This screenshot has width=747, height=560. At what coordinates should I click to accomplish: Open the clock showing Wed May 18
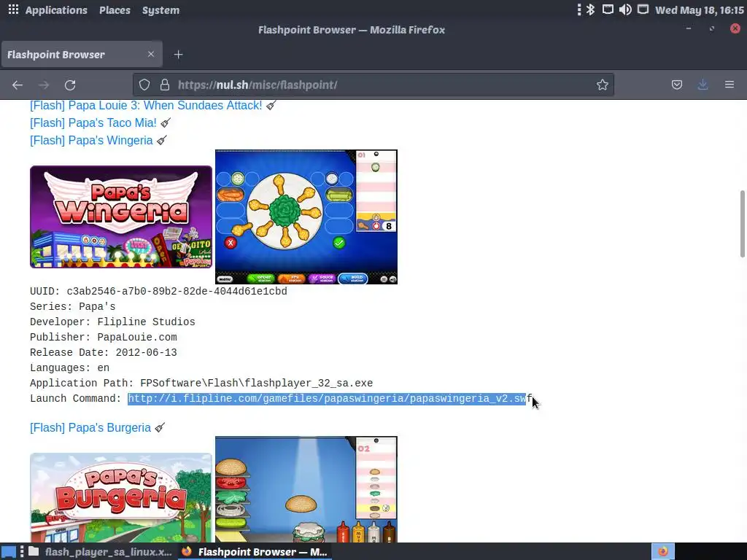click(700, 10)
